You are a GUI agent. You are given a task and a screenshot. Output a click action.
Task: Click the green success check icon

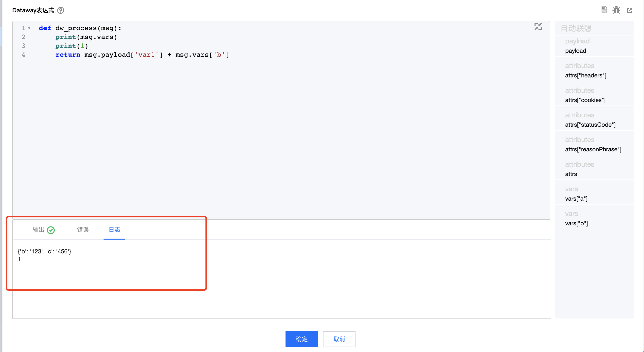51,230
